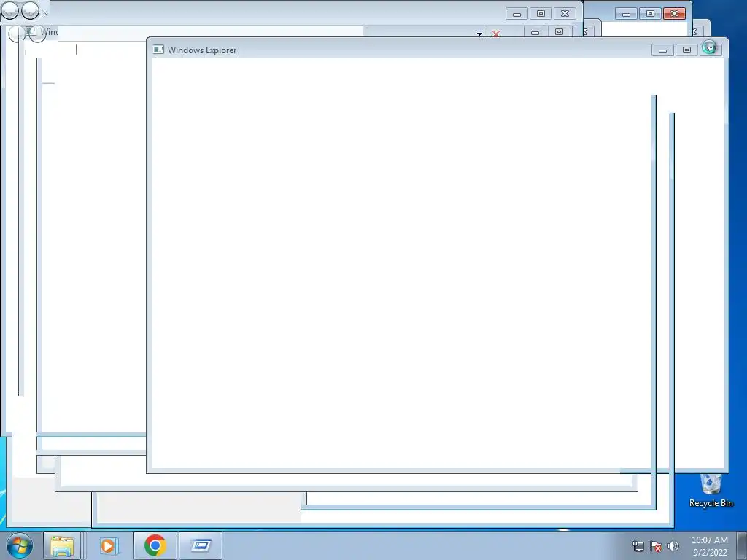747x560 pixels.
Task: Maximize the window with the red close button
Action: click(x=650, y=13)
